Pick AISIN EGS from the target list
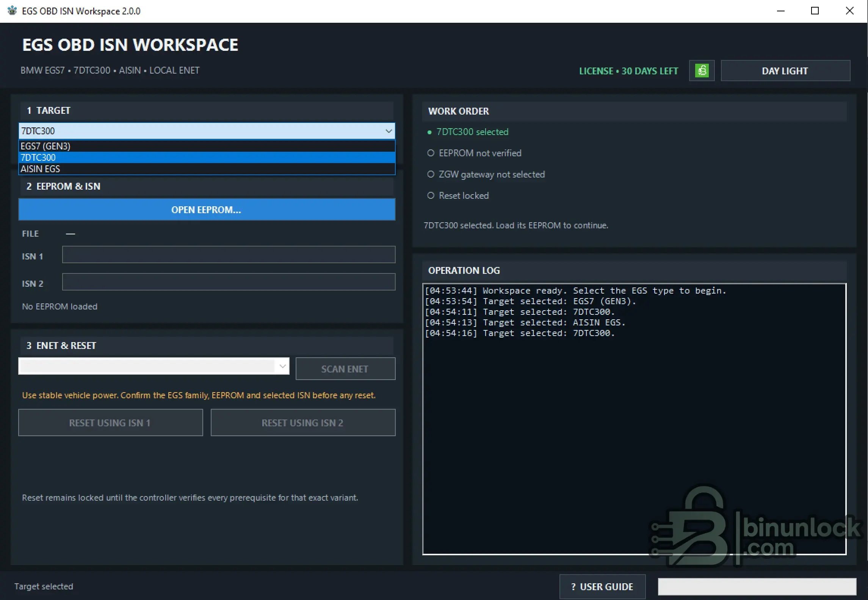 click(207, 169)
